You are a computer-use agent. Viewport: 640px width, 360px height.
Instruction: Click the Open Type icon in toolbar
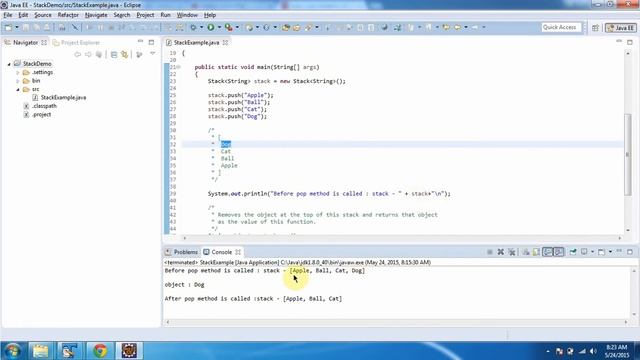(286, 27)
